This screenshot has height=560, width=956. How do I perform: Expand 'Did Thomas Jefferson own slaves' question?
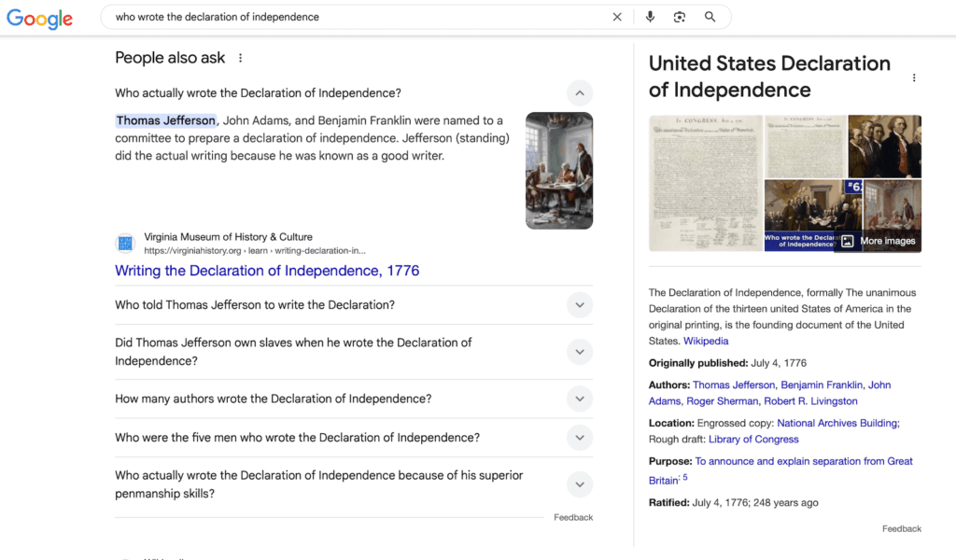coord(579,352)
